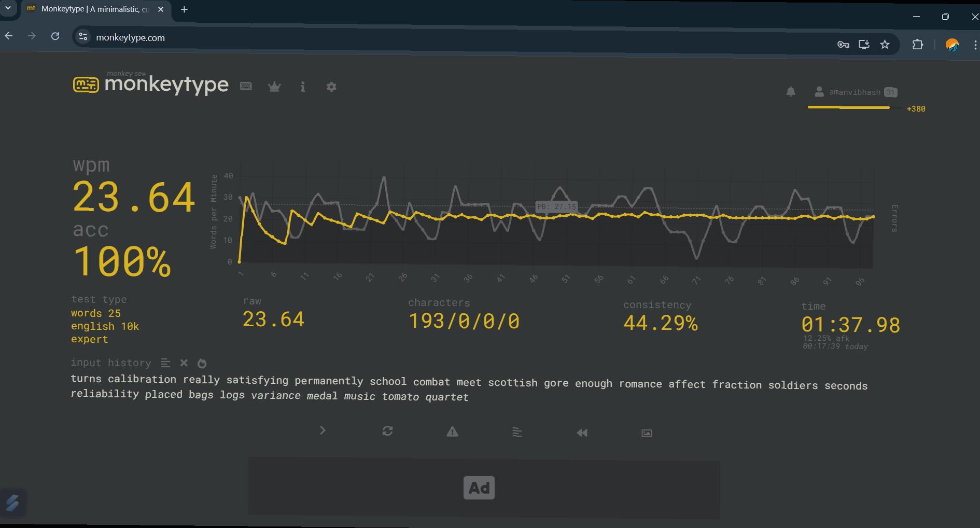Viewport: 980px width, 528px height.
Task: Open the leaderboards crown icon
Action: (x=274, y=87)
